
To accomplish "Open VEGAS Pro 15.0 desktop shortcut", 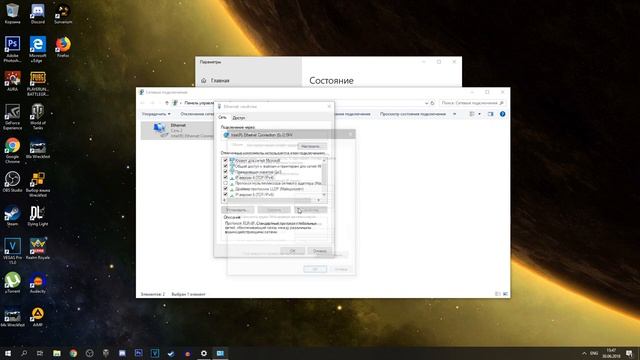I will 12,251.
